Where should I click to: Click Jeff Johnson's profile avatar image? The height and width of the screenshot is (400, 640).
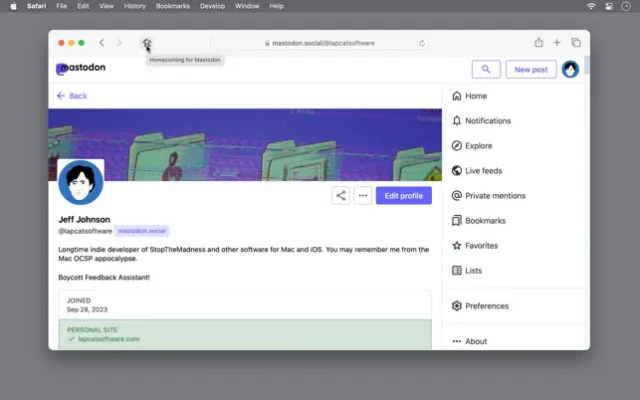point(81,183)
